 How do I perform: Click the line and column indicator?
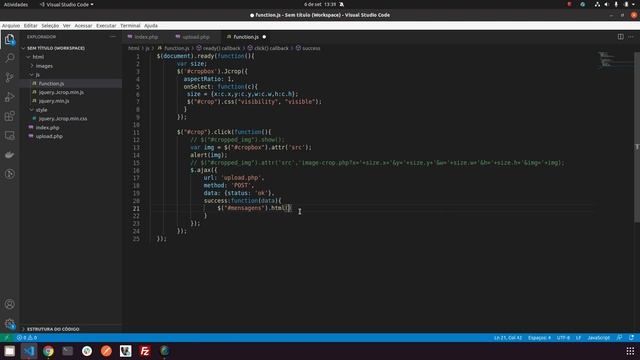(508, 338)
